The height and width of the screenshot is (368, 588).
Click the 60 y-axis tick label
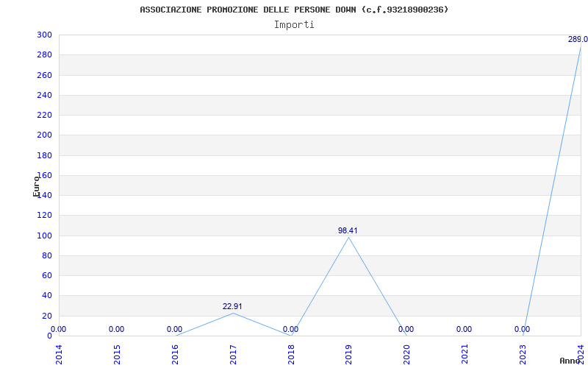tap(47, 275)
